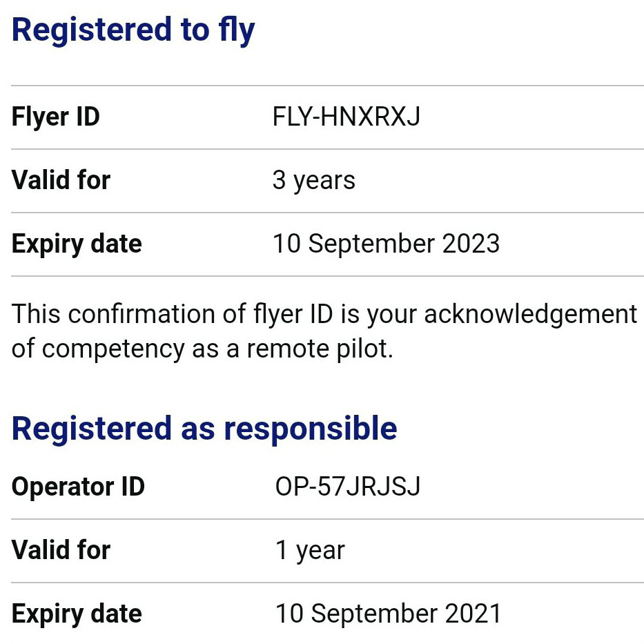The height and width of the screenshot is (644, 644).
Task: Click the word acknowledgement in the paragraph
Action: [531, 315]
